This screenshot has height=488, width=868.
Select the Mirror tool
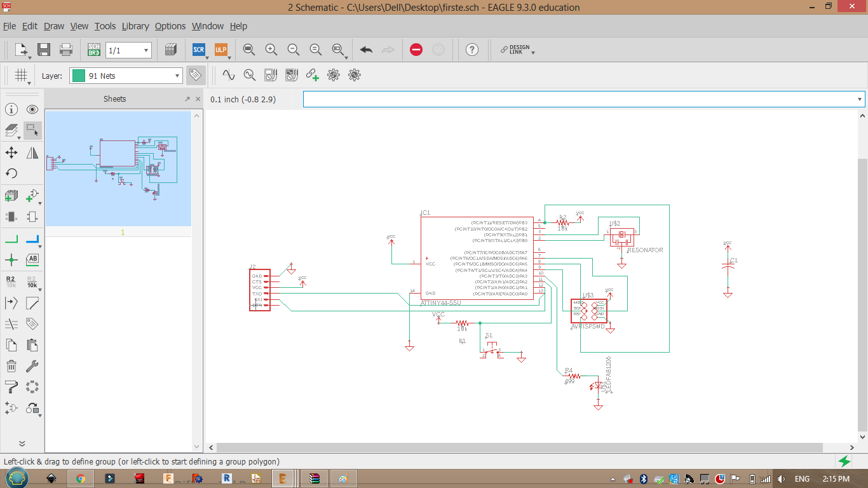click(32, 152)
